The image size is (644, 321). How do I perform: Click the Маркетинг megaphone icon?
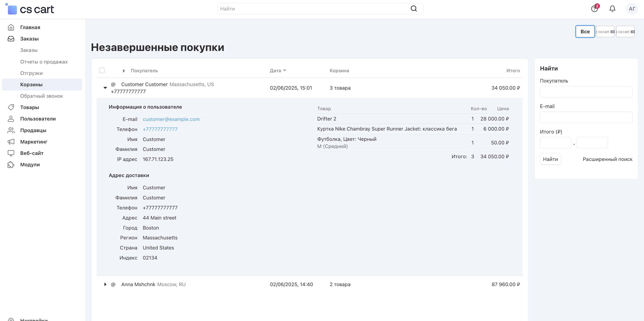tap(11, 142)
